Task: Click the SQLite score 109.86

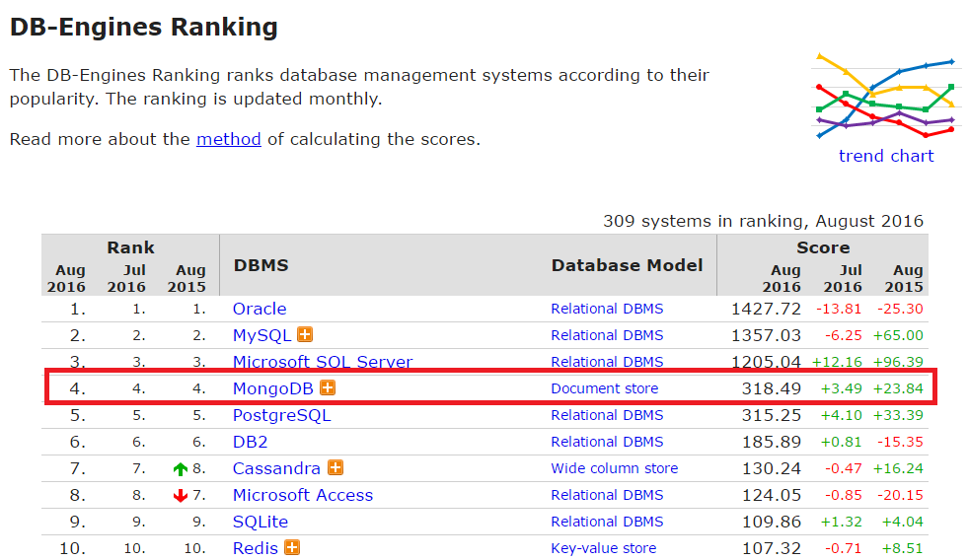Action: [772, 522]
